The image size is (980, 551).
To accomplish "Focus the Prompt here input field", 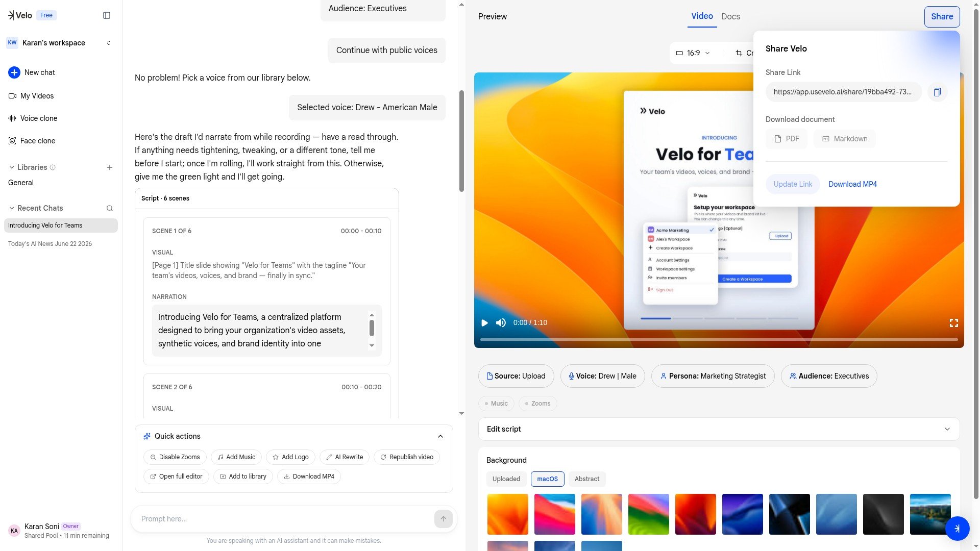I will 283,519.
